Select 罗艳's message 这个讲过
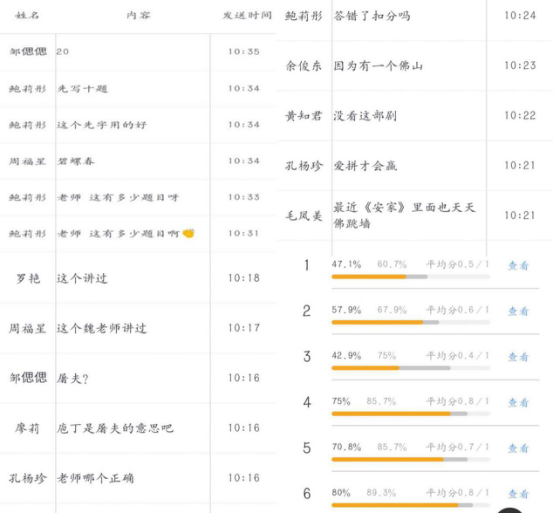Screen dimensions: 553x514 tap(82, 278)
